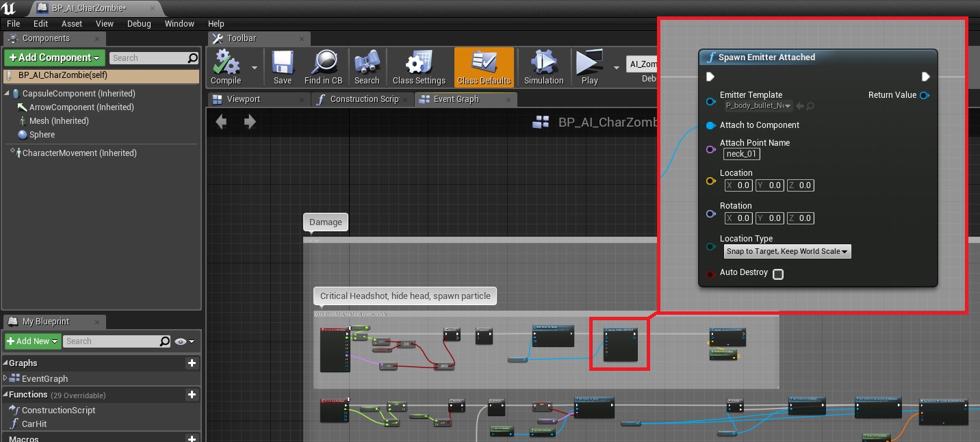Open the Asset menu
Image resolution: width=980 pixels, height=442 pixels.
(x=72, y=23)
